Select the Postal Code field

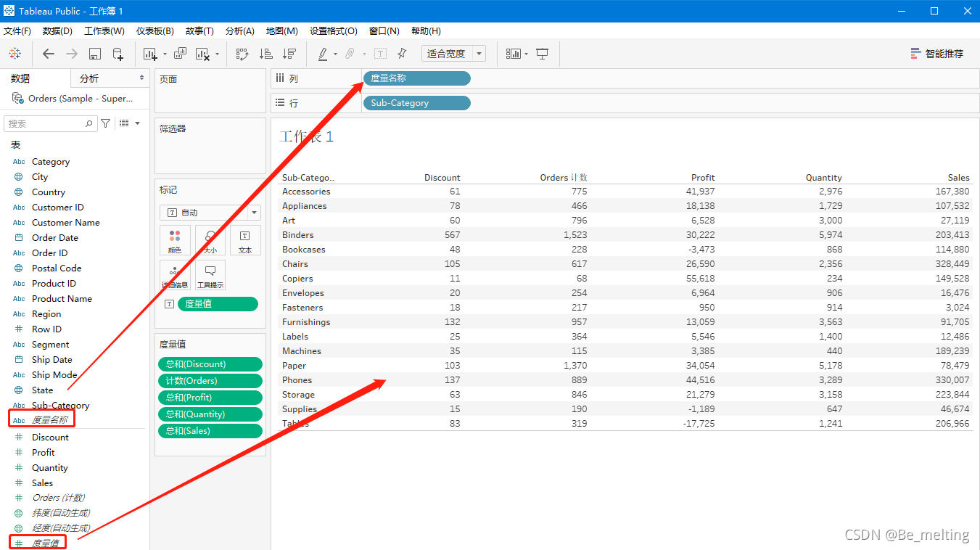point(57,268)
